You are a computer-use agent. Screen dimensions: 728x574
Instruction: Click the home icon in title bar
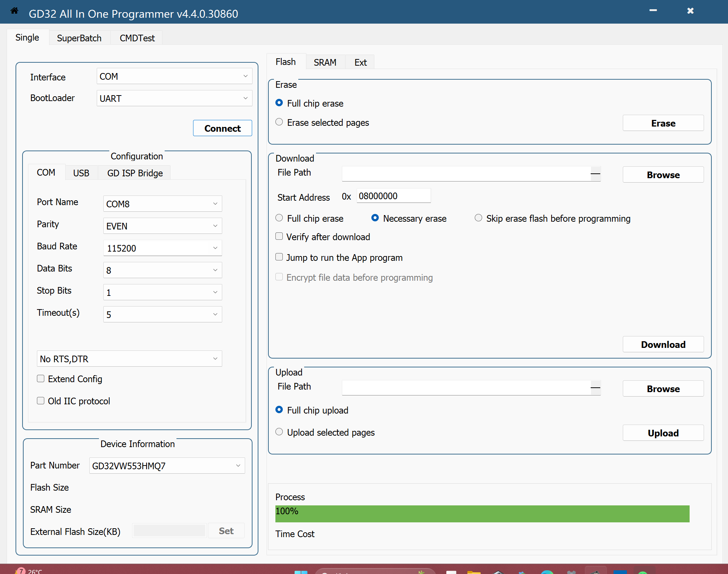[x=14, y=11]
